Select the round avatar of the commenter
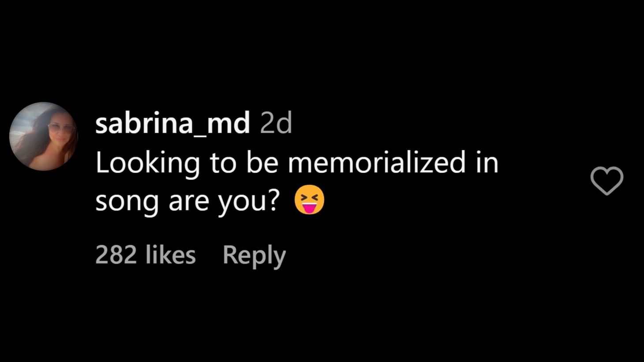This screenshot has width=644, height=362. coord(43,136)
